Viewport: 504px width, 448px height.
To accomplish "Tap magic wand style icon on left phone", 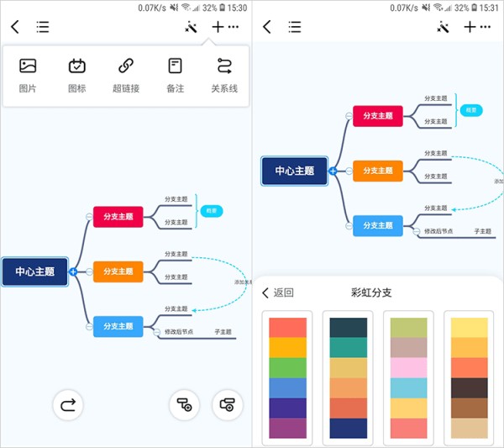I will [191, 27].
